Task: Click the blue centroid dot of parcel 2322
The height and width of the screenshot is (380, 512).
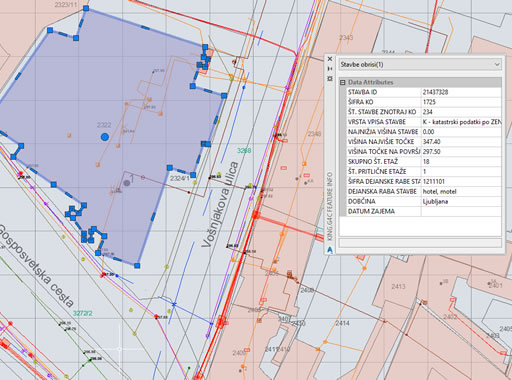Action: (x=105, y=137)
